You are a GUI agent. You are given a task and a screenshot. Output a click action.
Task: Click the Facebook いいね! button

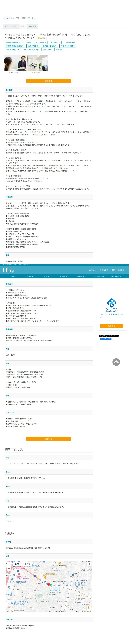106,339
